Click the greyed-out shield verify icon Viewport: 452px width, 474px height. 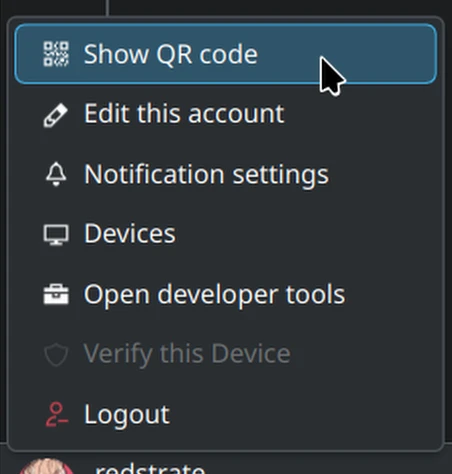(x=56, y=354)
